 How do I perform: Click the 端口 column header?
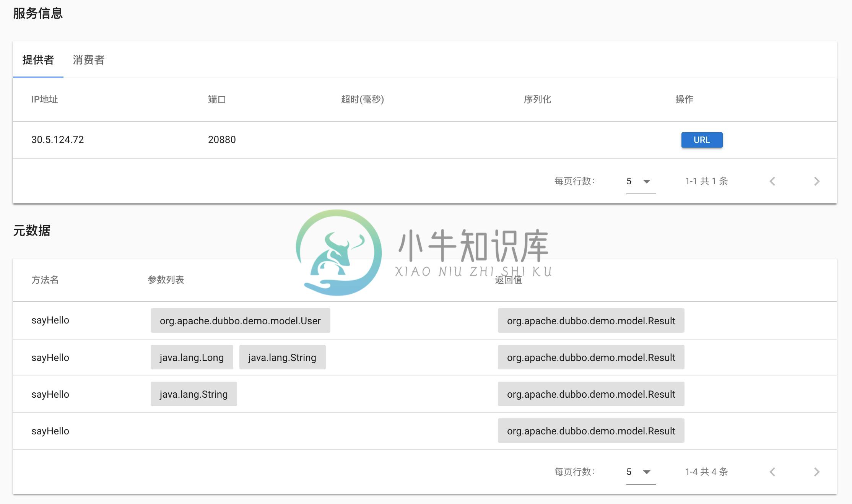(x=217, y=99)
